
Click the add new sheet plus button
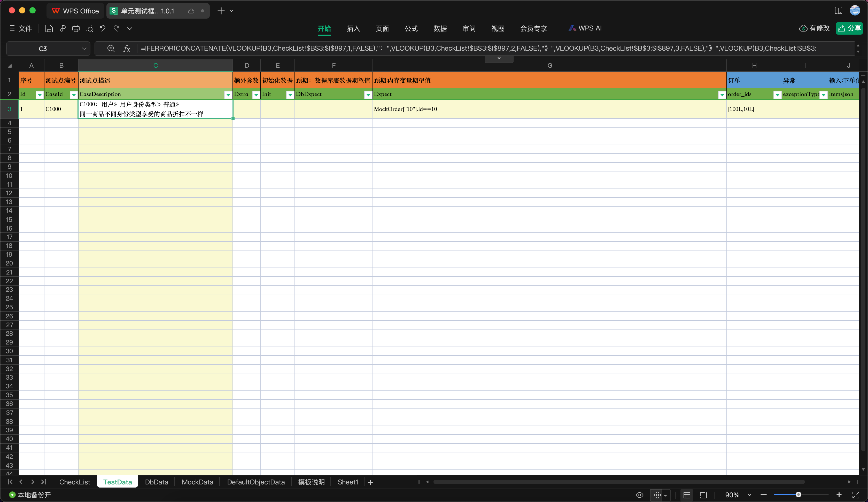[370, 482]
